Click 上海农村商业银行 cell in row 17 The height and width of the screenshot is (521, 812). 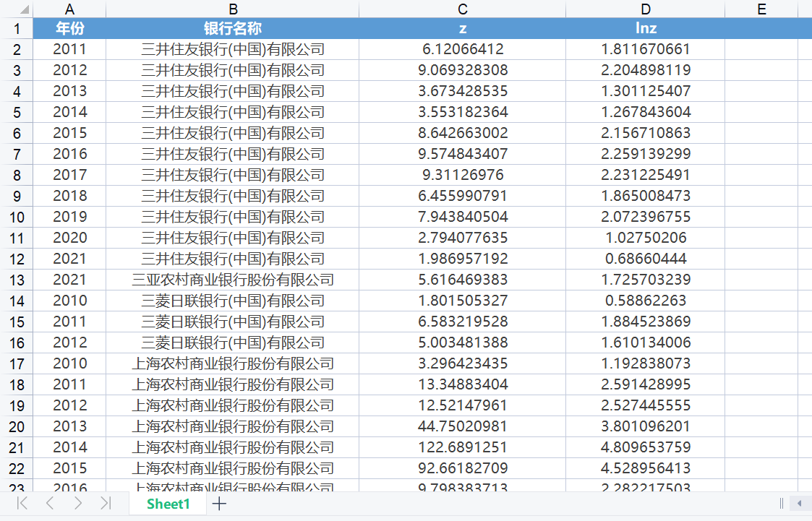pyautogui.click(x=233, y=363)
